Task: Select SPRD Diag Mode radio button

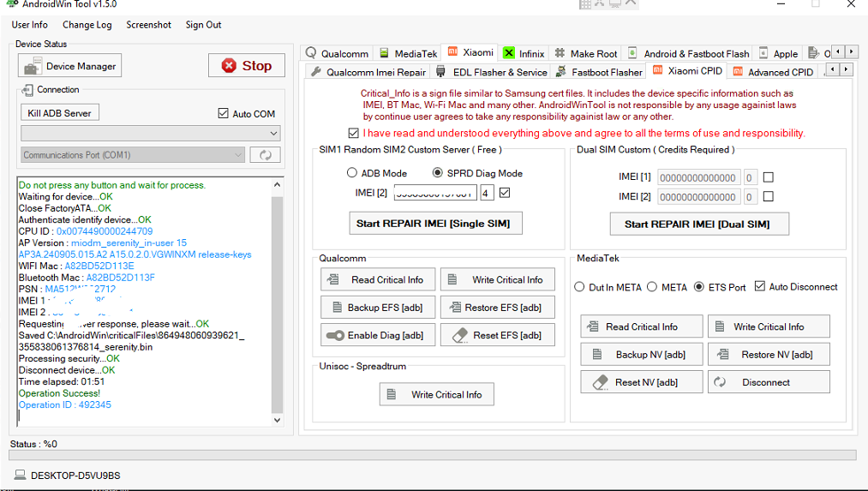Action: tap(437, 173)
